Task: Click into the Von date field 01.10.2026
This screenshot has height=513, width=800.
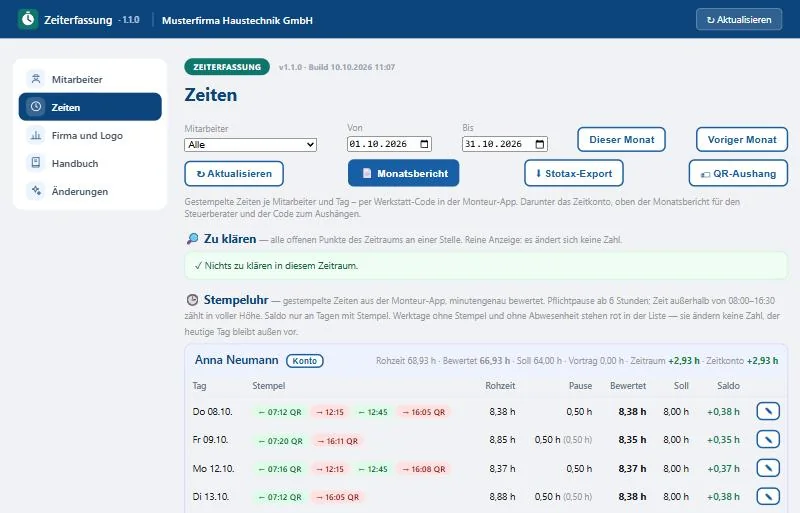Action: (389, 144)
